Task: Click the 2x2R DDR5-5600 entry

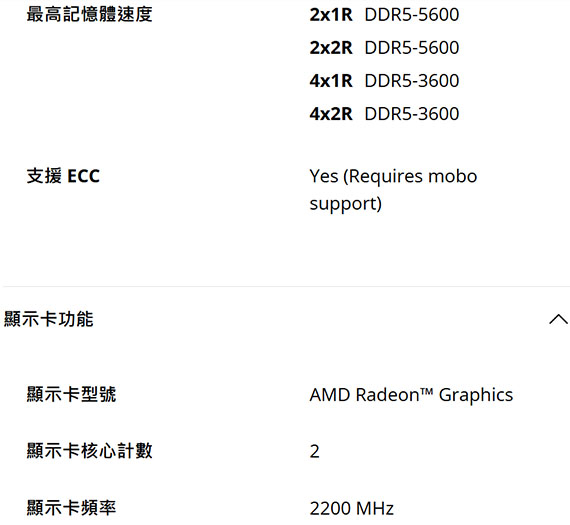Action: [384, 48]
